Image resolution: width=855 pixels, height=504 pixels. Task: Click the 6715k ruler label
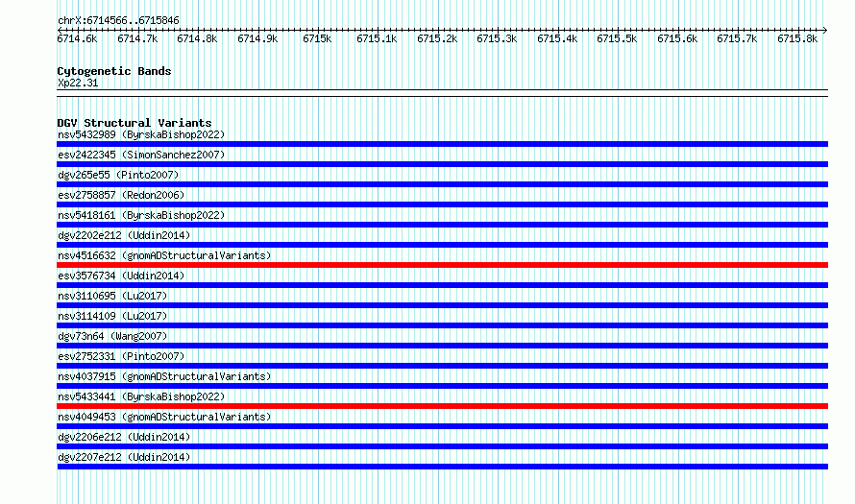(x=317, y=38)
